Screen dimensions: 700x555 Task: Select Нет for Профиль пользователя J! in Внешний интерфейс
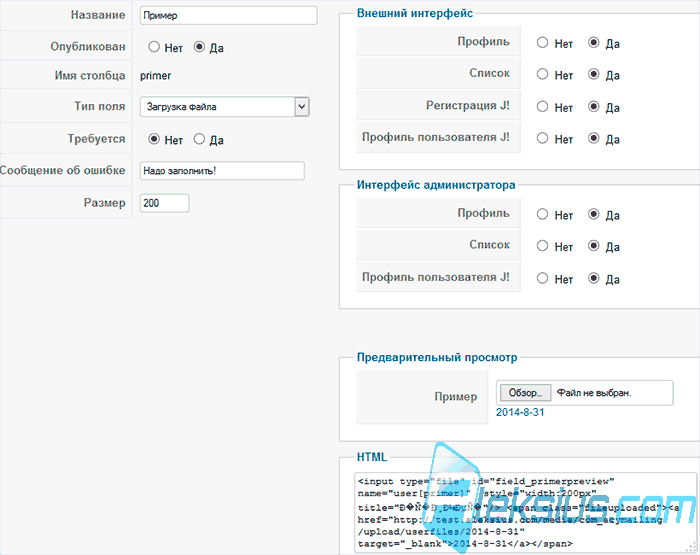point(542,138)
